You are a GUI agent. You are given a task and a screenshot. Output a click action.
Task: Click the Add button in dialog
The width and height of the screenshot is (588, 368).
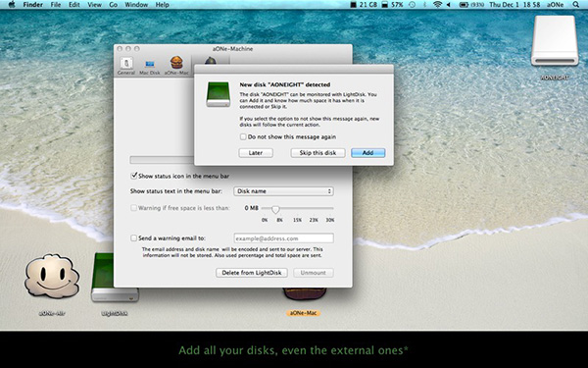click(367, 153)
